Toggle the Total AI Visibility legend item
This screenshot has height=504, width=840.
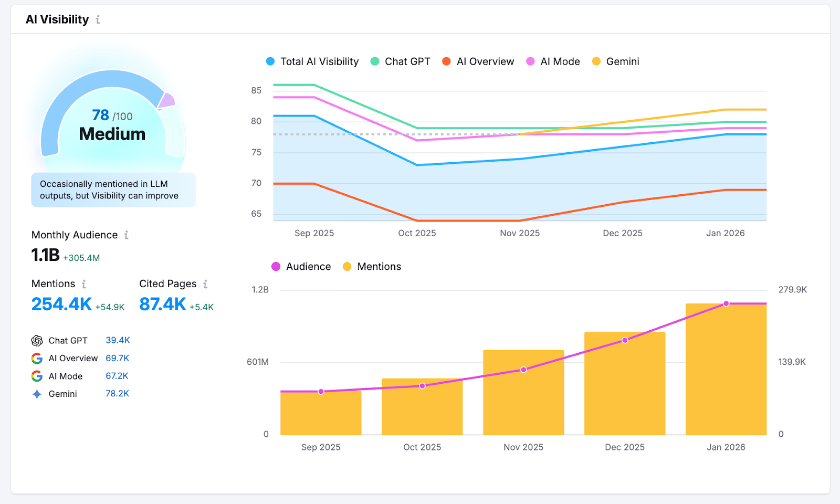[312, 61]
